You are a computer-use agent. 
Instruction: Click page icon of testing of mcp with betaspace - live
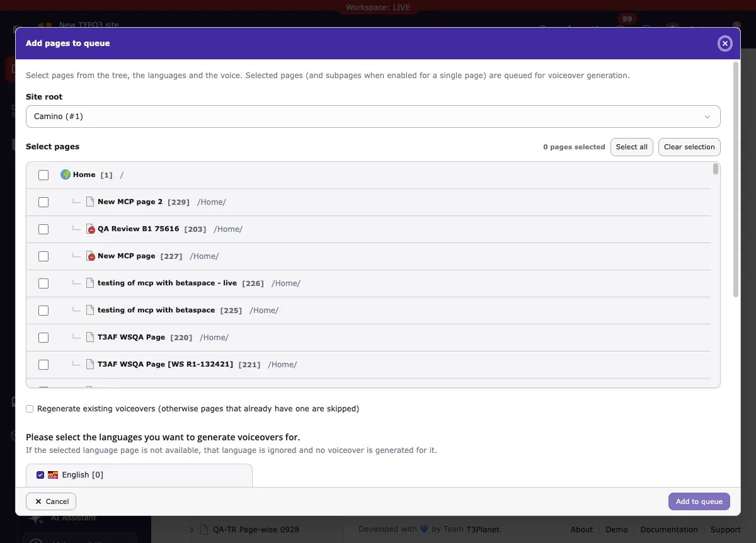tap(90, 283)
